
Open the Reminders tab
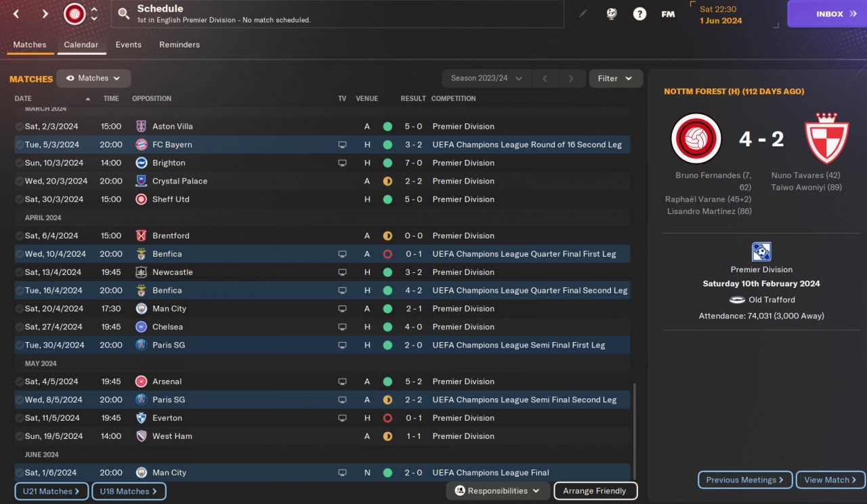tap(179, 45)
